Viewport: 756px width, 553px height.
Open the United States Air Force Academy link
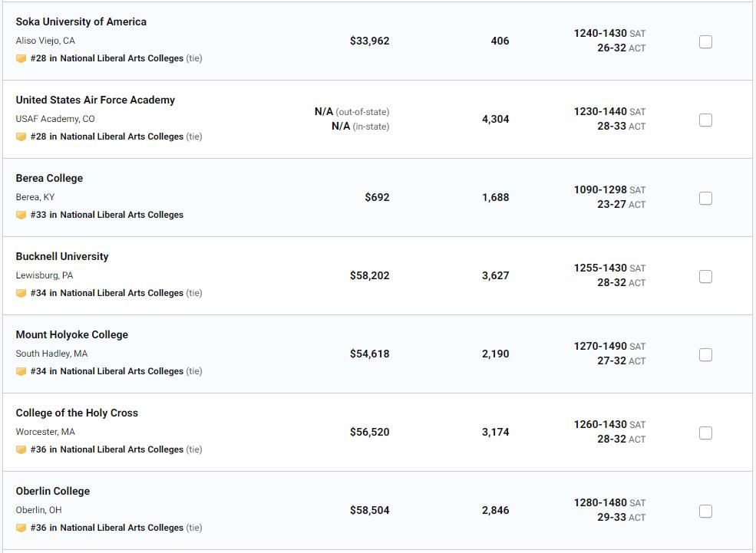click(x=95, y=100)
